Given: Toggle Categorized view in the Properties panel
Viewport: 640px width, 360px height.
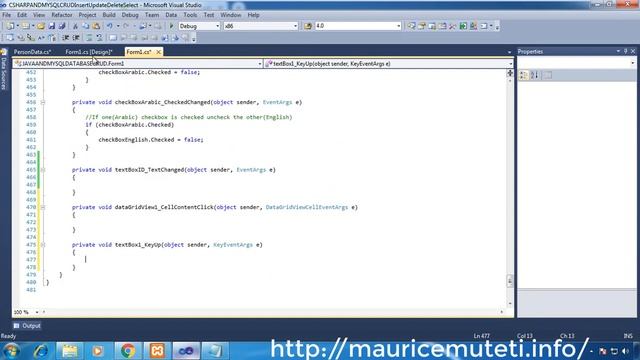Looking at the screenshot, I should (x=524, y=75).
